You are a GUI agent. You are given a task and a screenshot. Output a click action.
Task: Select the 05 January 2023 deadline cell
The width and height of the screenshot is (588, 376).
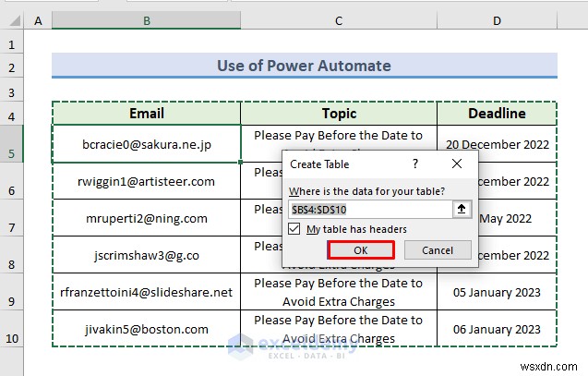pyautogui.click(x=497, y=292)
